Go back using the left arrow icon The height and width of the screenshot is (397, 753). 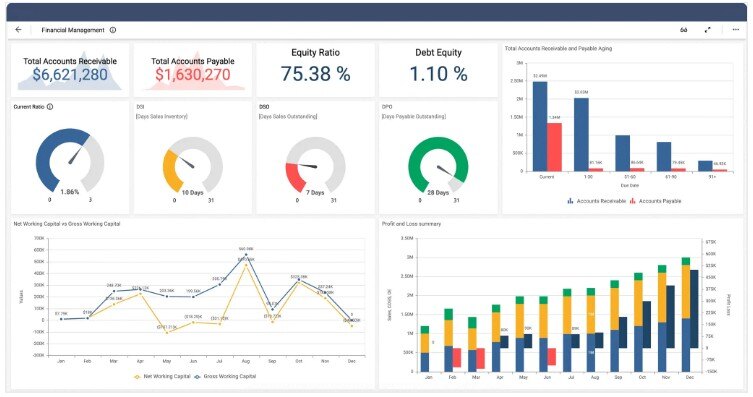18,30
